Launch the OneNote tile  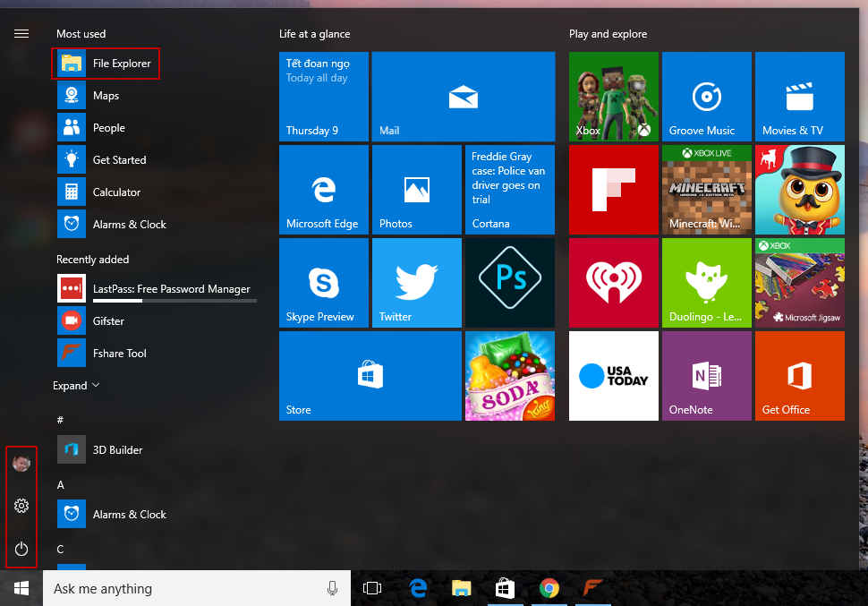click(707, 376)
